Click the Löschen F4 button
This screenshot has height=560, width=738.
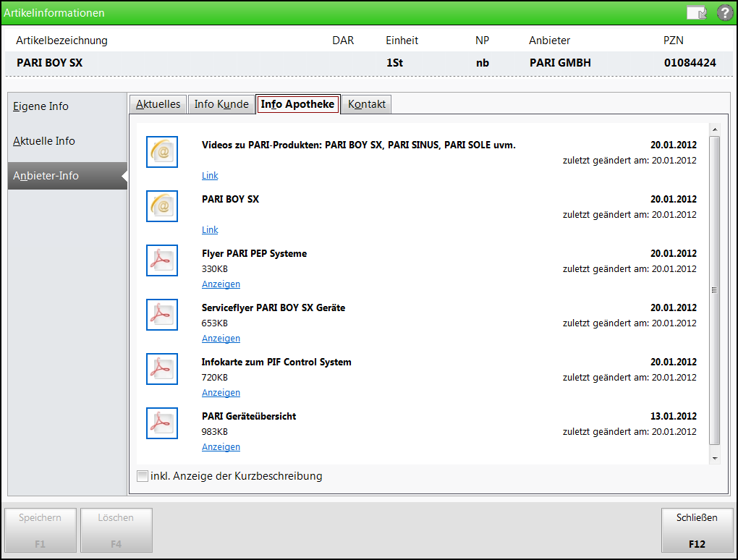point(116,530)
